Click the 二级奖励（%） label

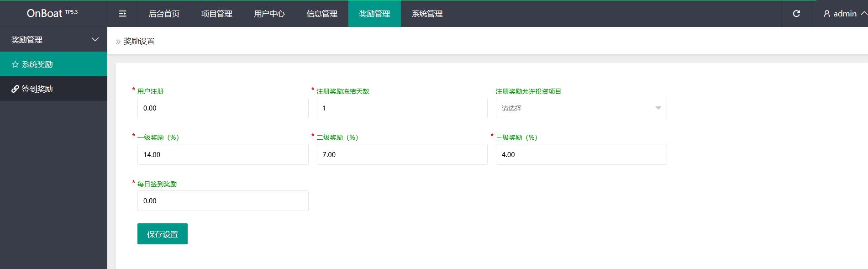pos(338,137)
